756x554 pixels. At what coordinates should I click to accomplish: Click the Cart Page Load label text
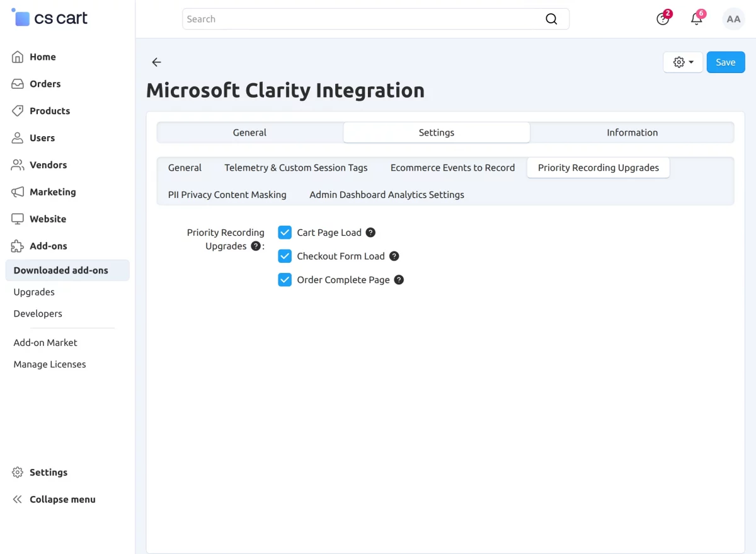[x=329, y=233]
